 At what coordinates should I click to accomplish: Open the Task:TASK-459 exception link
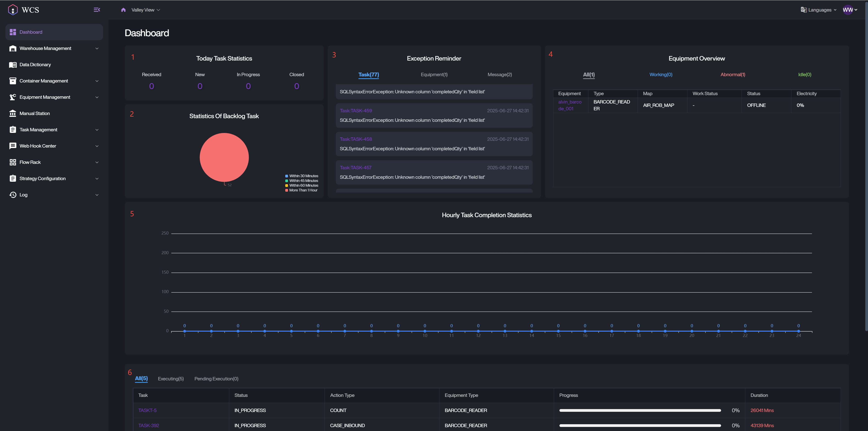(x=356, y=111)
